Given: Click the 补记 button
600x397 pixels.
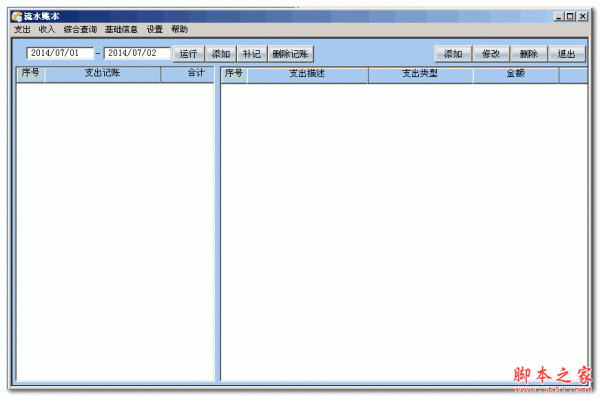Looking at the screenshot, I should coord(252,54).
